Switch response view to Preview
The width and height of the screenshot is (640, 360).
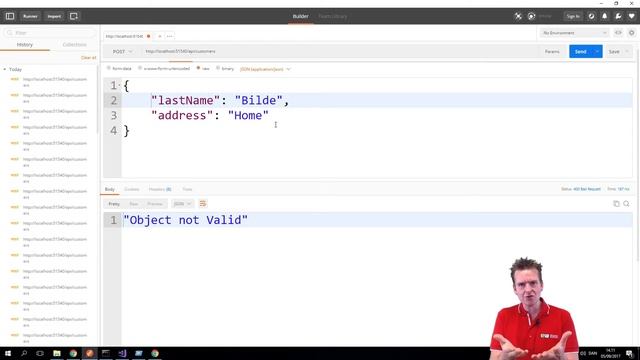pos(155,204)
